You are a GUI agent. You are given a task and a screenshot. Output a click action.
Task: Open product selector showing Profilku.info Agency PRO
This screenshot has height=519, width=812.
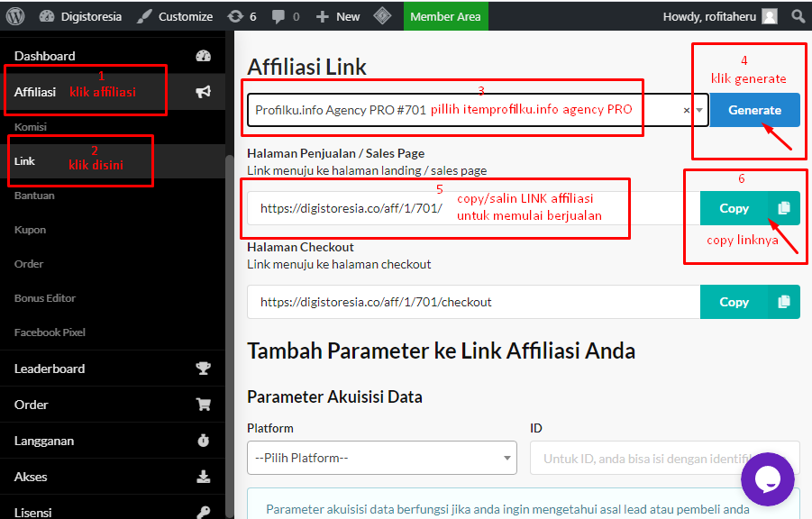coord(478,110)
